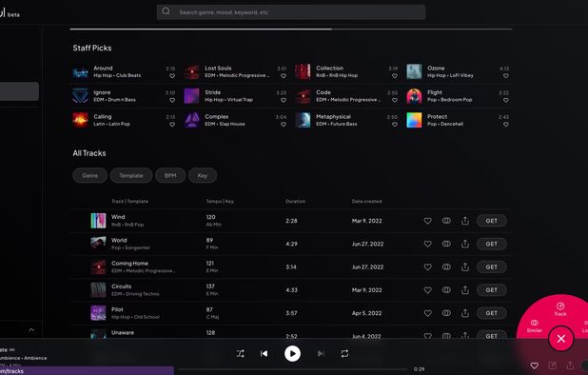
Task: Select the Unaware track title
Action: 123,332
